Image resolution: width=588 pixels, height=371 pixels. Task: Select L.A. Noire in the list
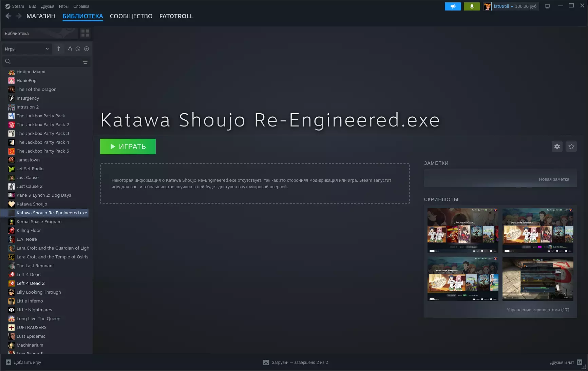click(27, 239)
